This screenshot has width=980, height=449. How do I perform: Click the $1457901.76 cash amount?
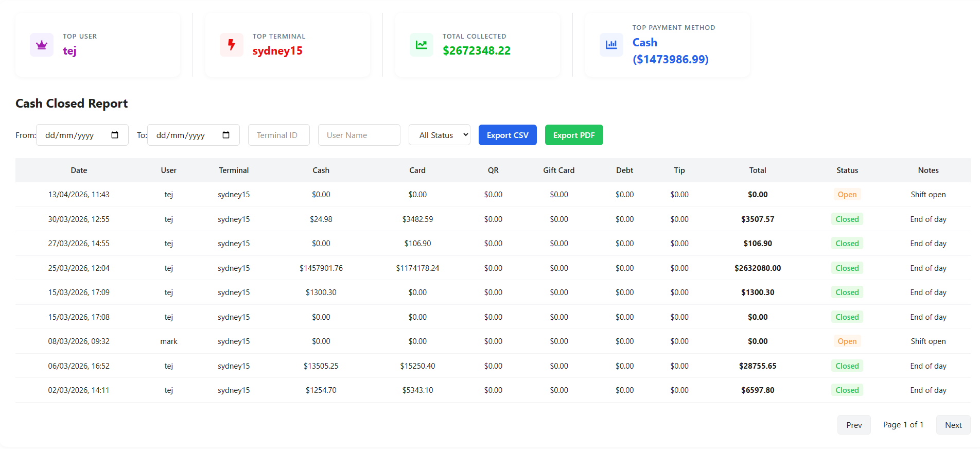coord(321,268)
